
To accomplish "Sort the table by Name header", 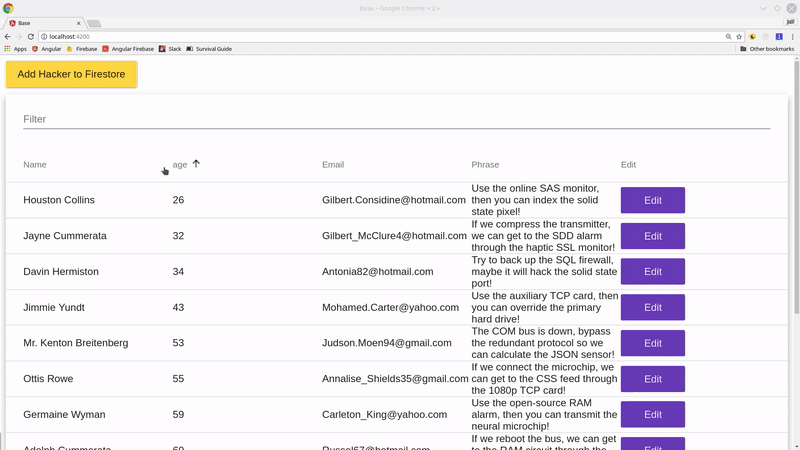I will click(x=35, y=164).
